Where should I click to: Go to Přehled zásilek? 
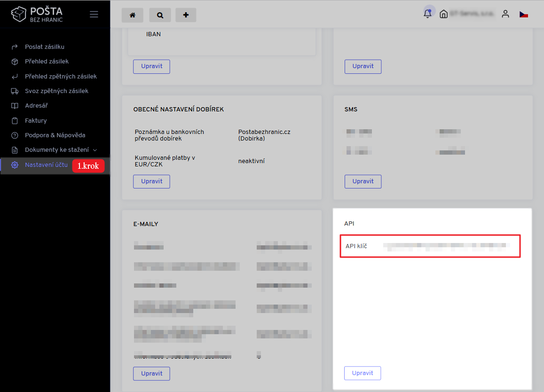pos(47,62)
